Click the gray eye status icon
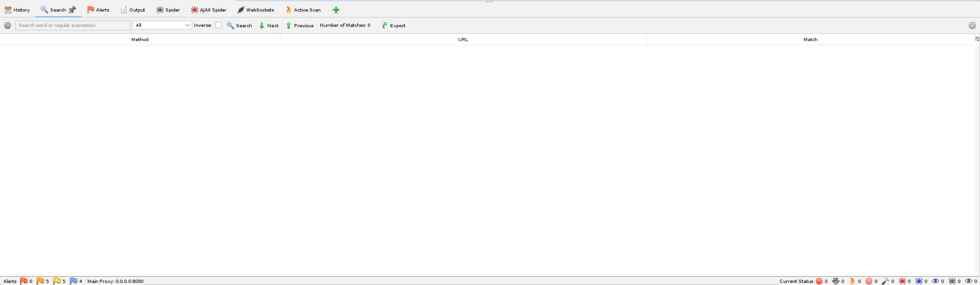 (x=968, y=281)
